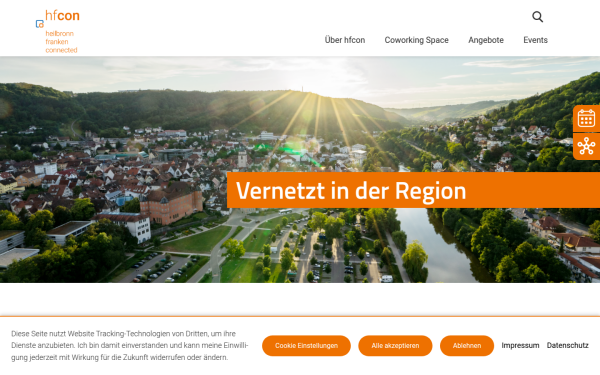Open the orange calendar side icon
The image size is (600, 375).
pos(586,118)
